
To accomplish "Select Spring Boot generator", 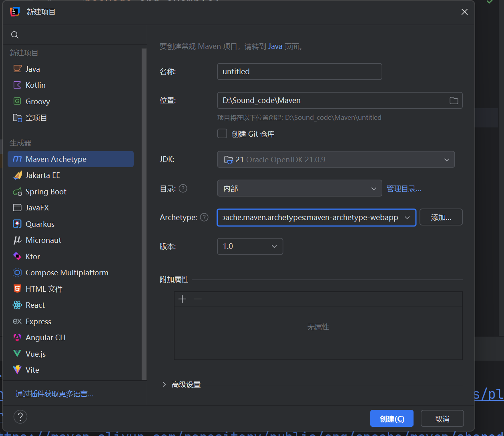I will pos(70,192).
